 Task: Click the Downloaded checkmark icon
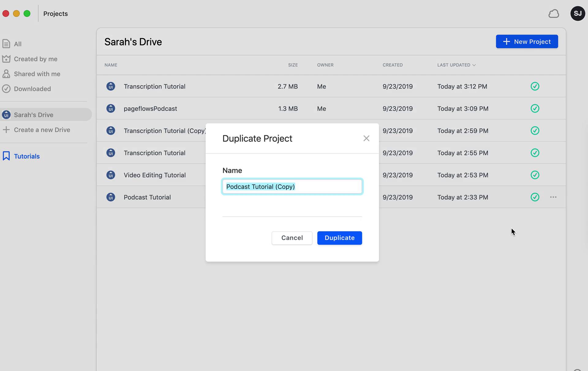[x=6, y=89]
